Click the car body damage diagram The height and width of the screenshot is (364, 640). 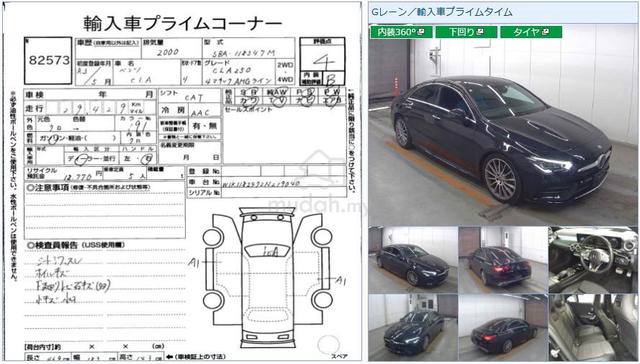coord(268,278)
